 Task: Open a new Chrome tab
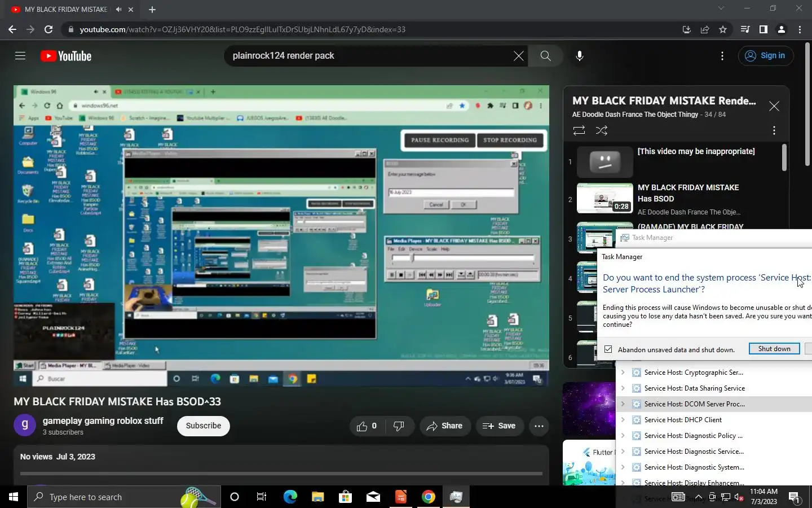[152, 10]
